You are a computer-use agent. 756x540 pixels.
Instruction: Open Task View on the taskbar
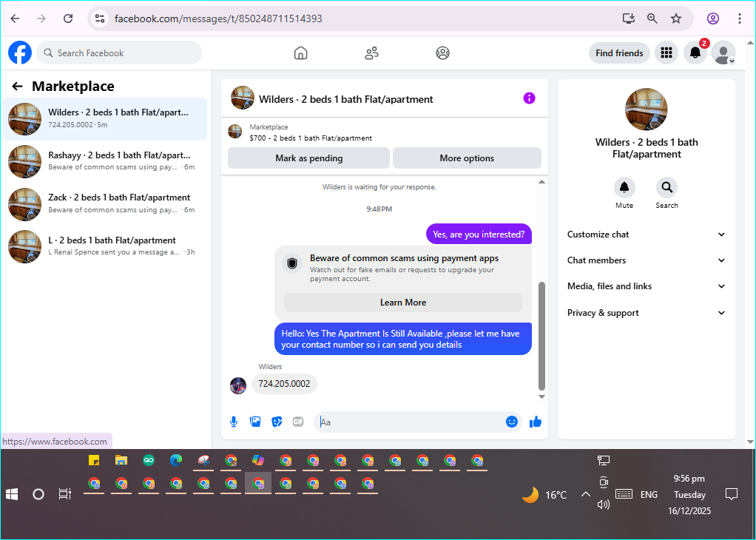point(64,494)
